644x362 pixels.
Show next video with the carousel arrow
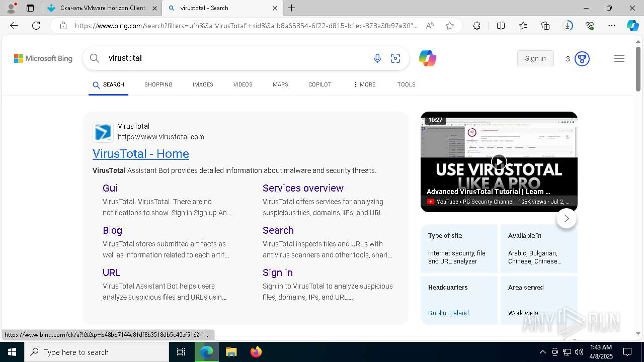[567, 218]
